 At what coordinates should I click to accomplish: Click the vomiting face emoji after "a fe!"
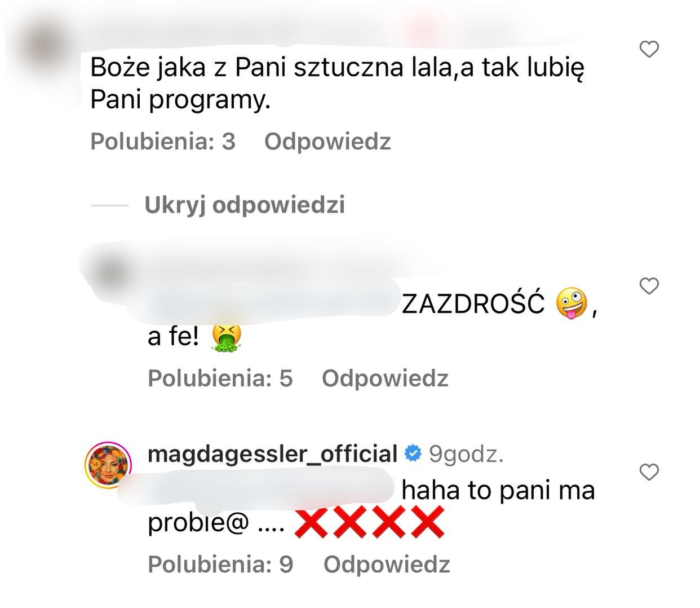226,338
